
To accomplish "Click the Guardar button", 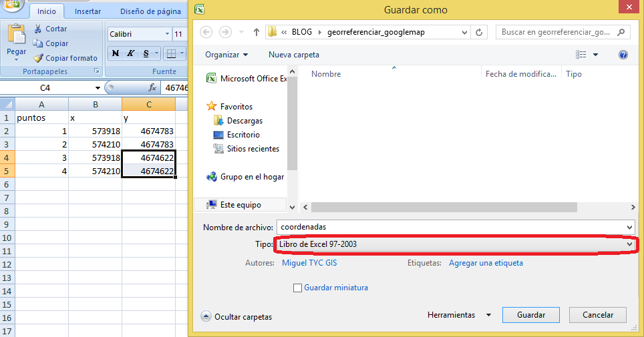I will tap(531, 315).
